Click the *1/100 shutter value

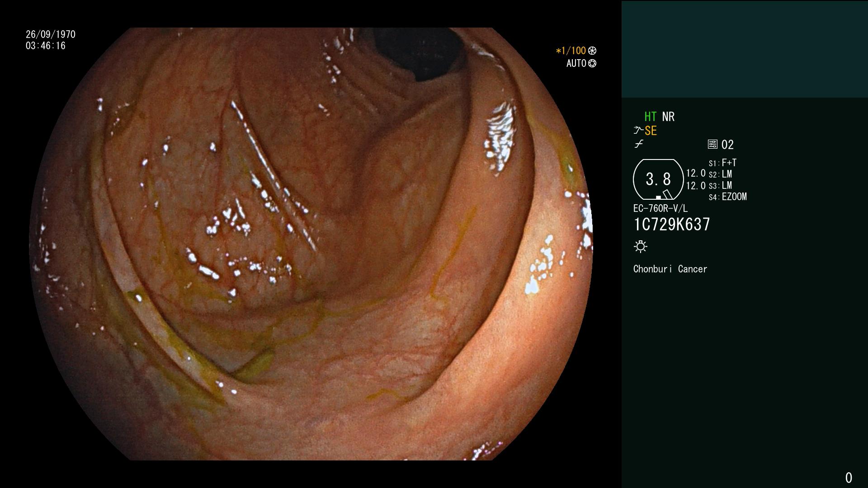click(571, 51)
